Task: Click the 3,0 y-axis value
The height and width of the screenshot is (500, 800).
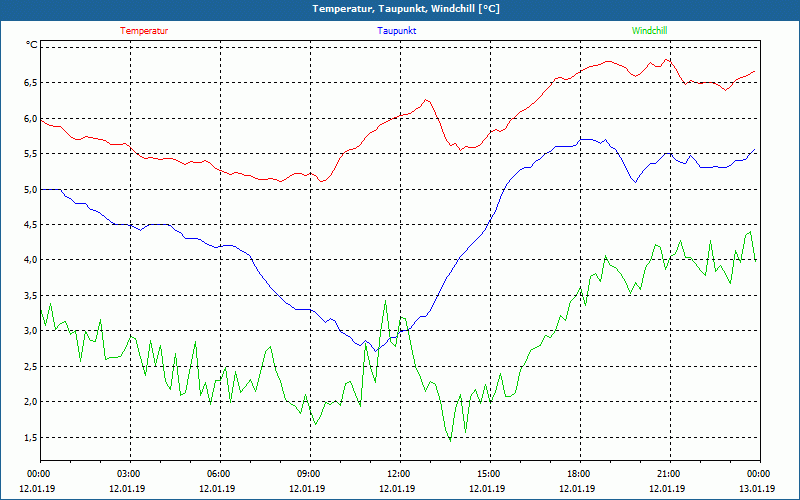Action: pyautogui.click(x=32, y=331)
